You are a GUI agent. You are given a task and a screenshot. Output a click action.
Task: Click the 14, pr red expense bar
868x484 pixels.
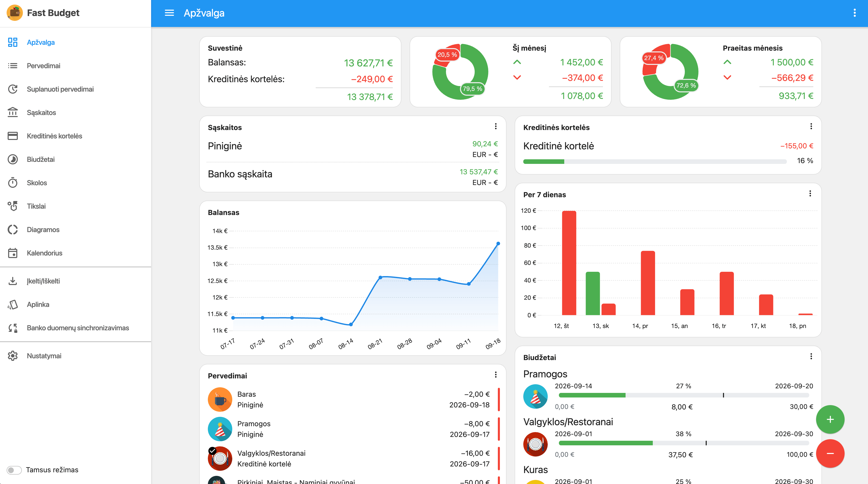tap(648, 283)
